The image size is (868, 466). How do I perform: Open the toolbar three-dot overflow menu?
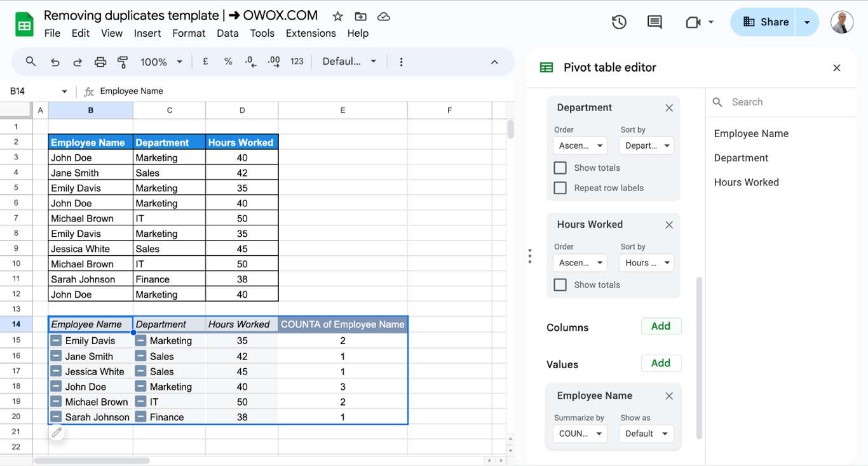click(x=401, y=62)
